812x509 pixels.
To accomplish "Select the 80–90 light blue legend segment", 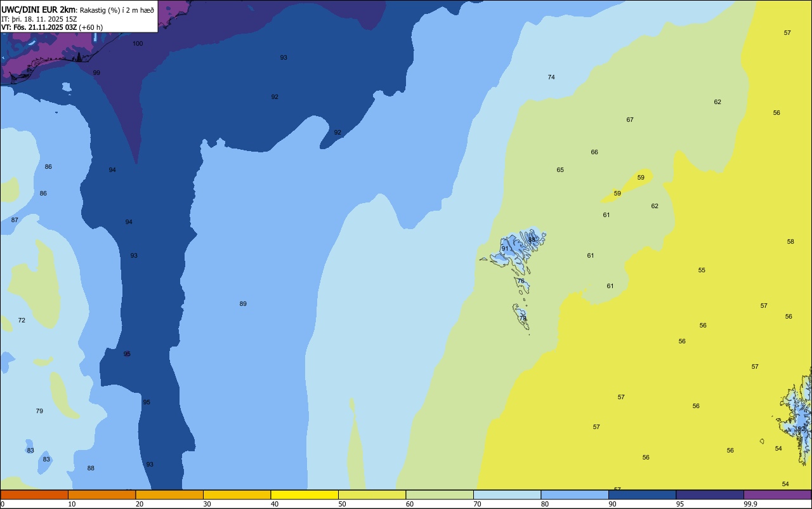I will click(575, 494).
